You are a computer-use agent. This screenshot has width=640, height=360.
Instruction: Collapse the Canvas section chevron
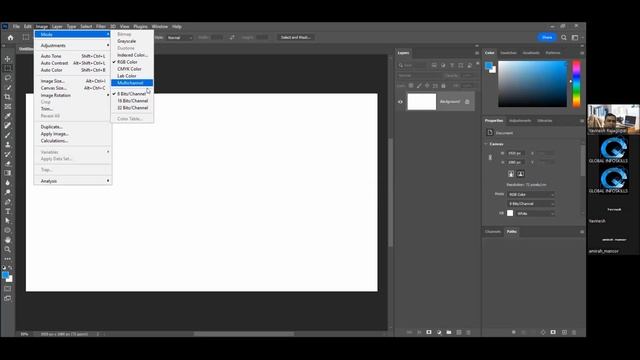tap(486, 144)
